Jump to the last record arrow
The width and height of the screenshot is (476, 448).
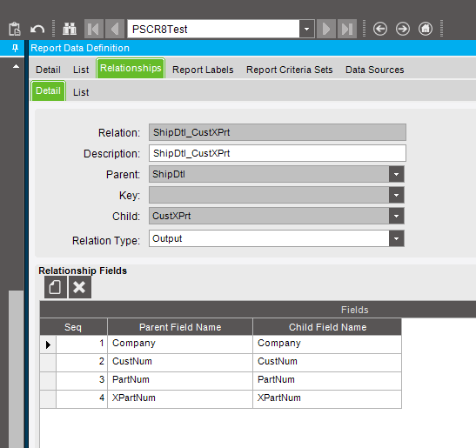tap(347, 29)
